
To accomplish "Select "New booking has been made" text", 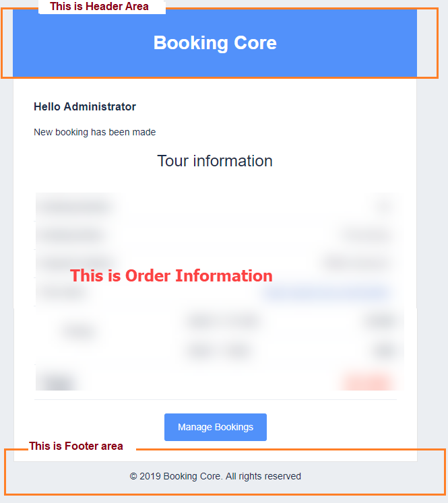I will (95, 132).
